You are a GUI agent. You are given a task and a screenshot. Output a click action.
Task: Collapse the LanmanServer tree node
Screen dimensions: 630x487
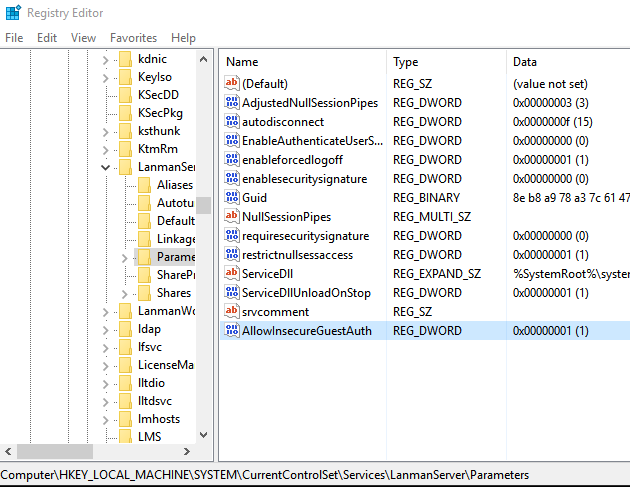[x=105, y=167]
